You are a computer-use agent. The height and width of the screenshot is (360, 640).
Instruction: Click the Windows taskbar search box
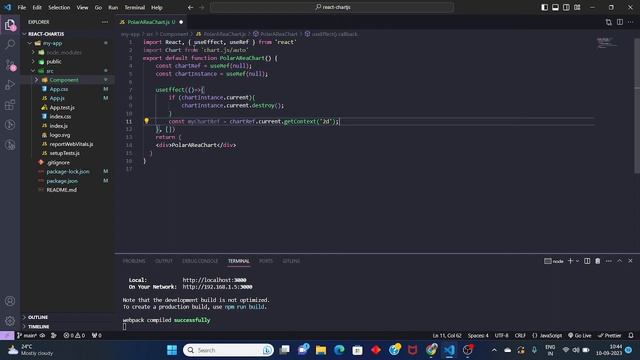click(229, 350)
